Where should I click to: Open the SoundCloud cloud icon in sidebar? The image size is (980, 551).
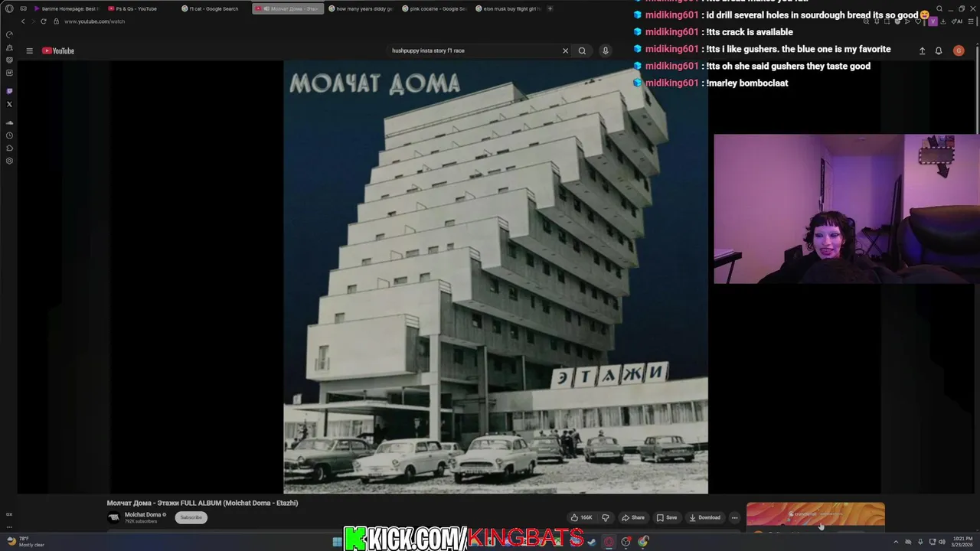(x=9, y=122)
